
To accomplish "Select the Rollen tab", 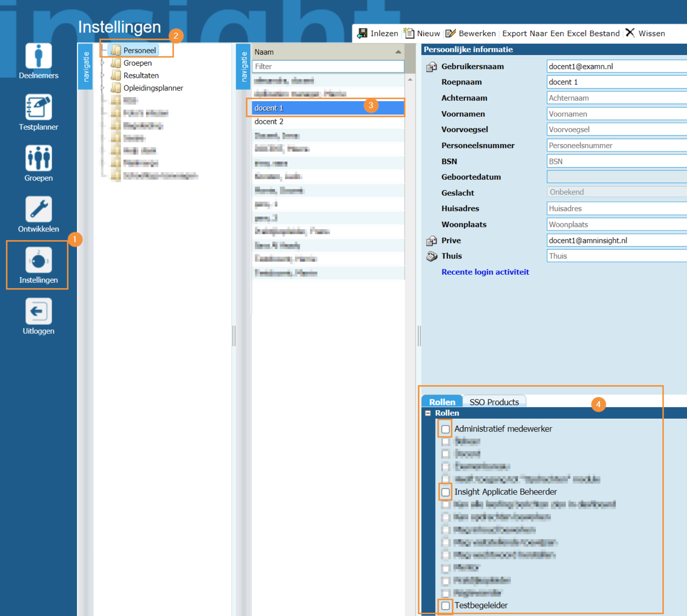I will [442, 402].
